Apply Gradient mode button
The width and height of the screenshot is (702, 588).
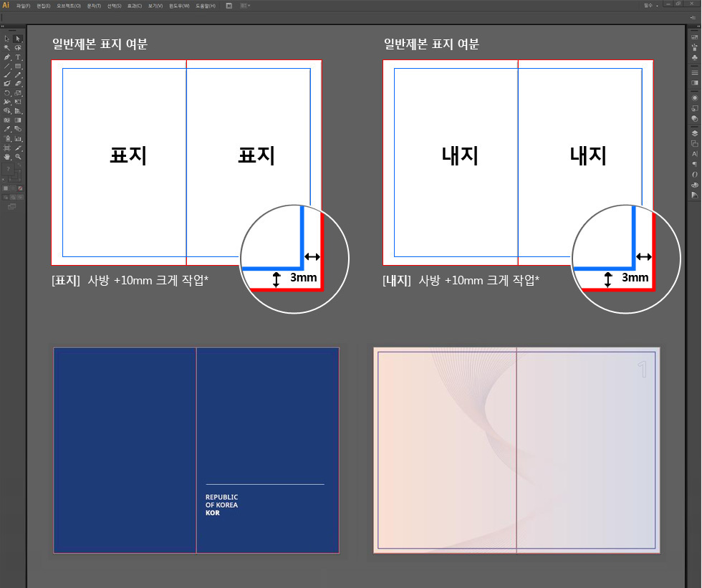pyautogui.click(x=13, y=188)
